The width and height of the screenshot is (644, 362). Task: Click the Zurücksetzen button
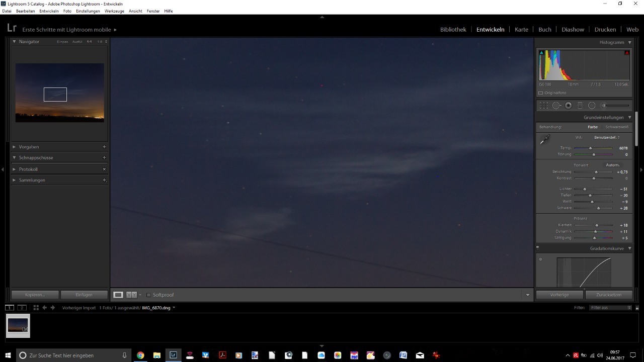pos(609,295)
